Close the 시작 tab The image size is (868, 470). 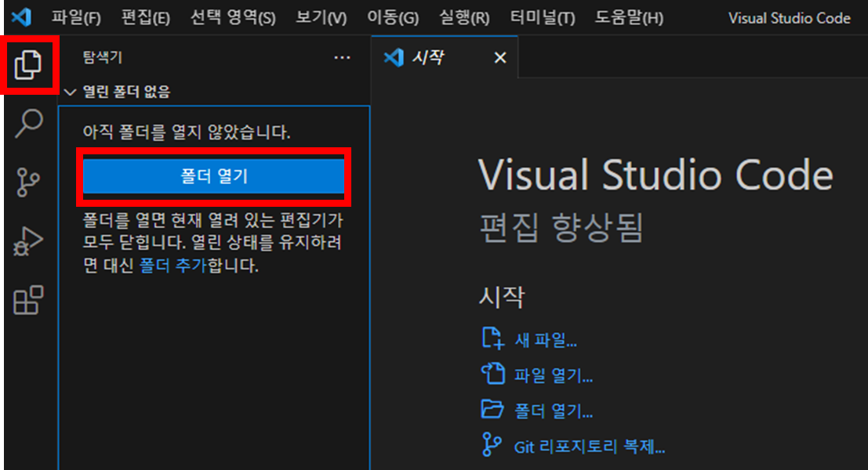point(500,57)
